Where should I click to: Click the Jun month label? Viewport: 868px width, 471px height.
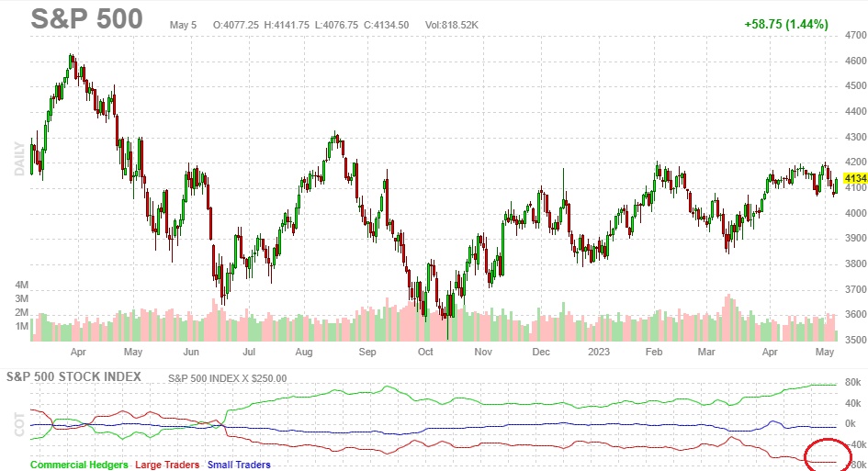point(190,352)
